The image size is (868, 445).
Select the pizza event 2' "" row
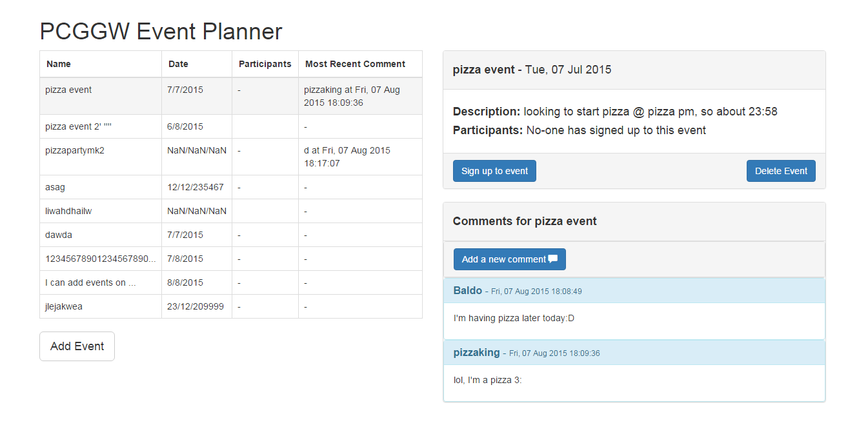coord(78,127)
